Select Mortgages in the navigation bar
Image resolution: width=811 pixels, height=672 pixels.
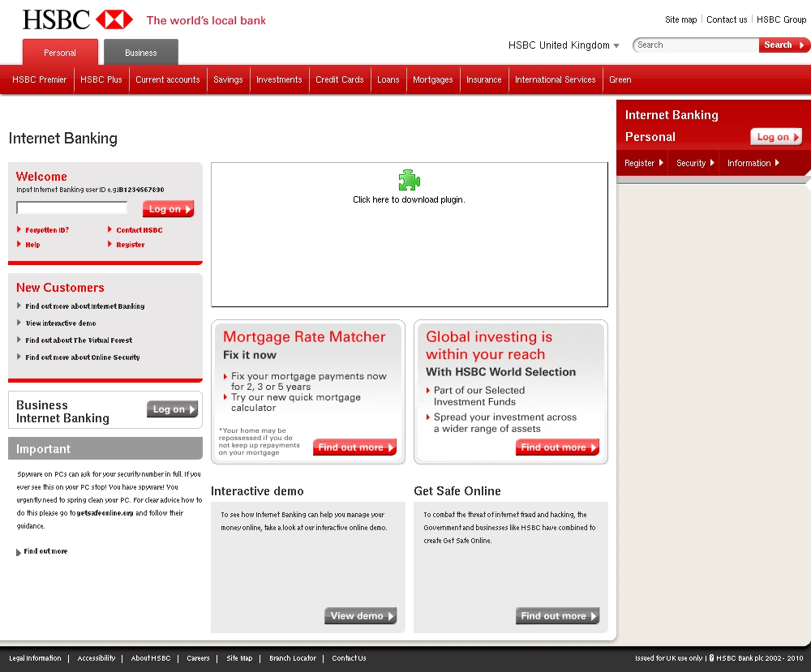[x=433, y=79]
